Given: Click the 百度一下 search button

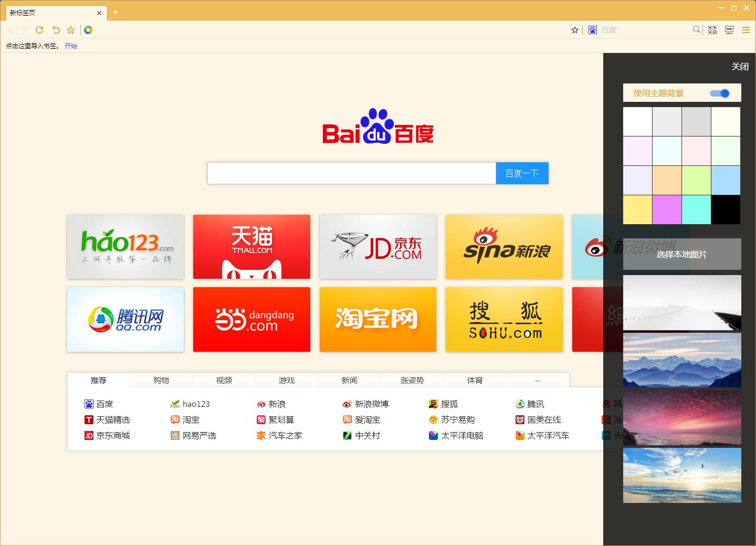Looking at the screenshot, I should click(522, 173).
